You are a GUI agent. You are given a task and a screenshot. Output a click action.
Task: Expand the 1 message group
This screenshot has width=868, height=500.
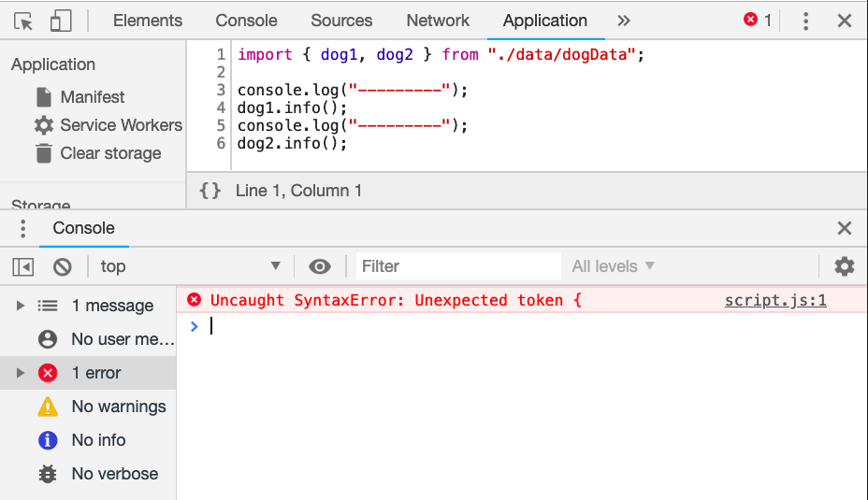coord(21,306)
